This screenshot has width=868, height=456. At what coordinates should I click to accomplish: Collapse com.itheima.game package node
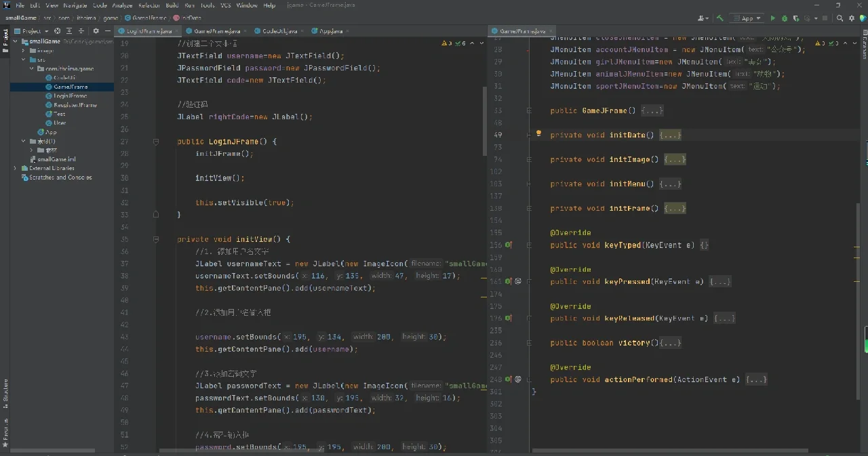(32, 68)
